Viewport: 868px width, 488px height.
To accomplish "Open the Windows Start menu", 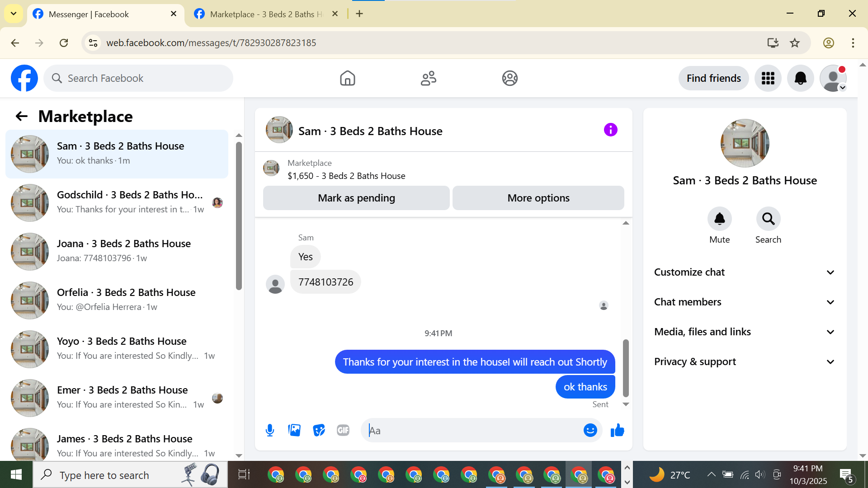I will tap(16, 475).
